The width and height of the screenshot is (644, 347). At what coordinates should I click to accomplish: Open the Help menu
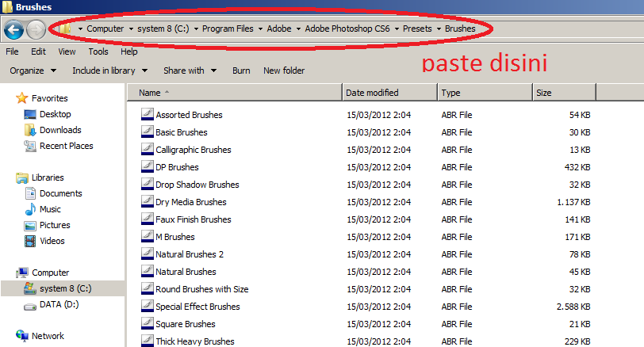[x=129, y=51]
